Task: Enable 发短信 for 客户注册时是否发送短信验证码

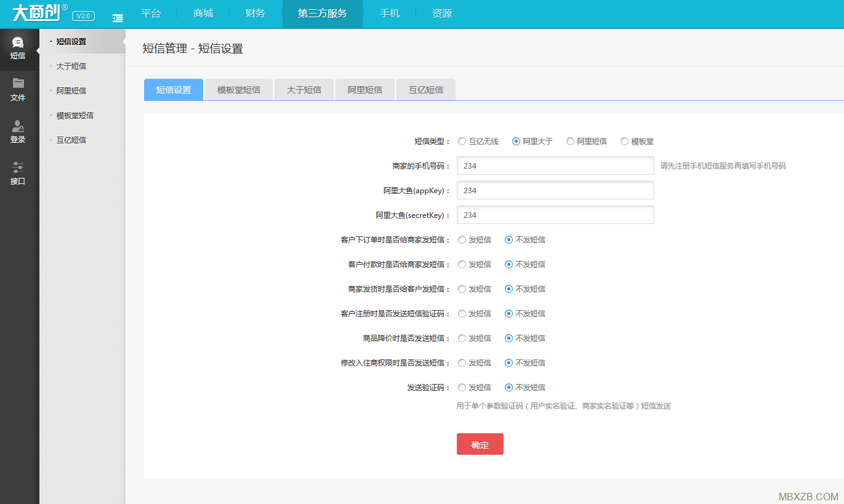Action: point(462,314)
